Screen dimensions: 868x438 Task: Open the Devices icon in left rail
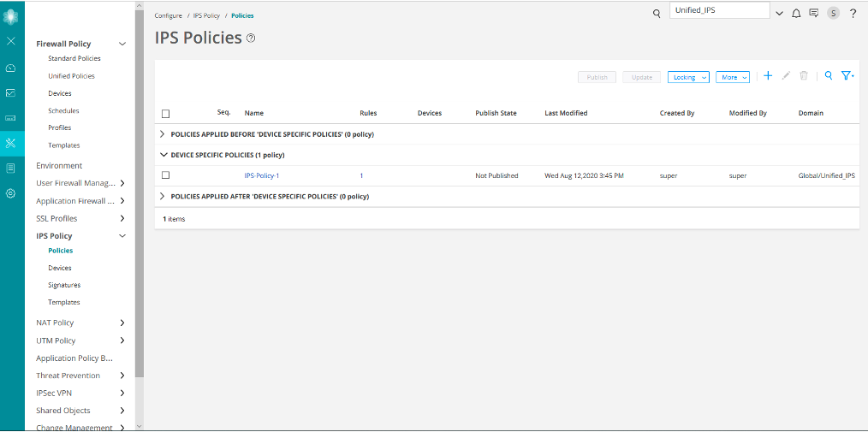coord(10,117)
